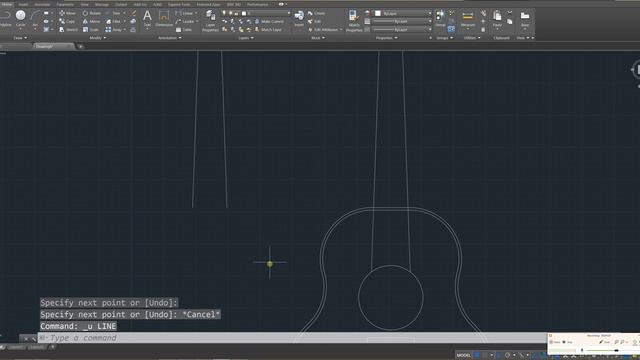Click the Leader tool
640x360 pixels.
(185, 21)
